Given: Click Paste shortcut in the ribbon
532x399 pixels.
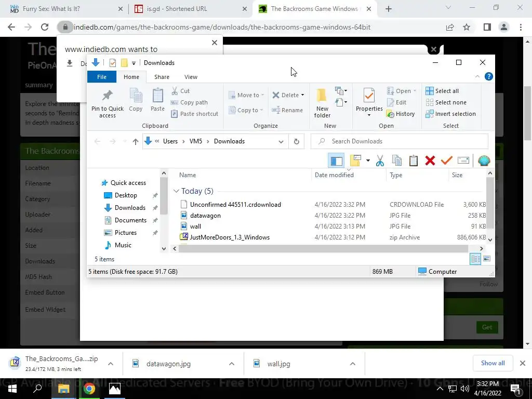Looking at the screenshot, I should click(x=195, y=114).
